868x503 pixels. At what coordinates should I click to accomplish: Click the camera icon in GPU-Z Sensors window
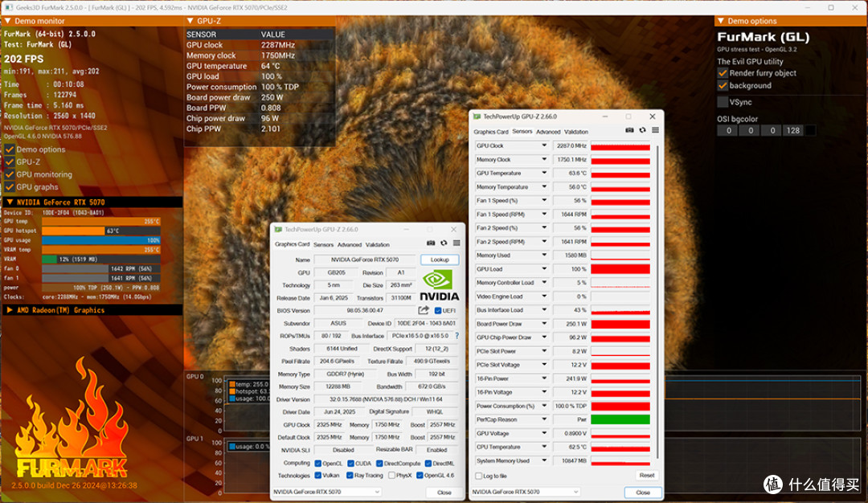tap(629, 130)
